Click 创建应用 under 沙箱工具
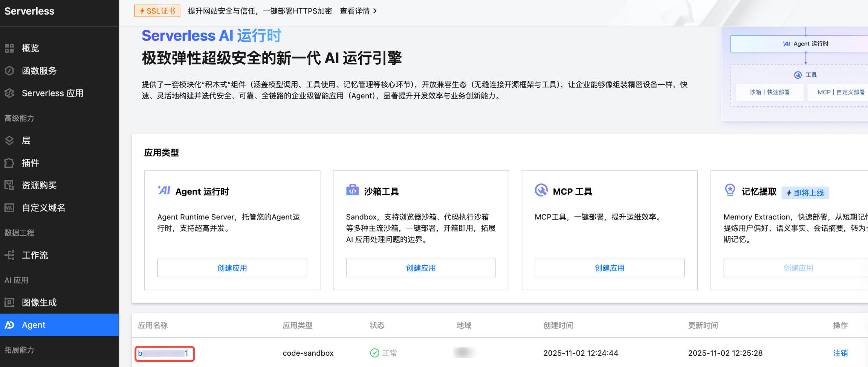This screenshot has width=868, height=367. click(421, 268)
